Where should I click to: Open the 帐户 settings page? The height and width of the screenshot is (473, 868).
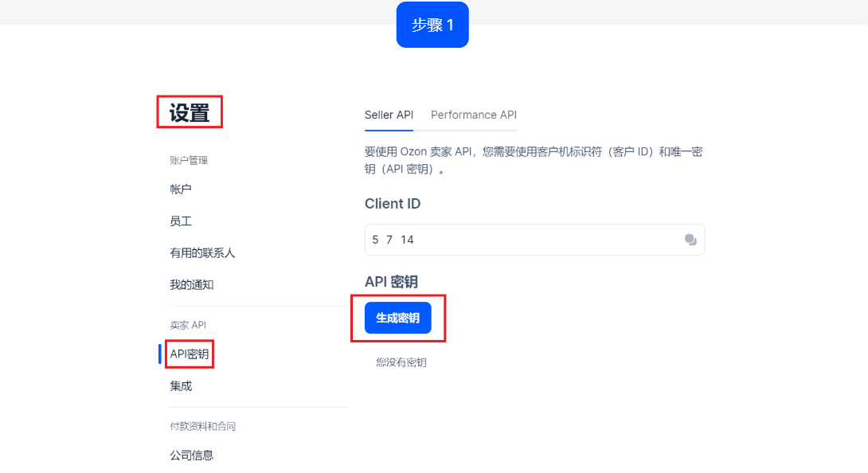(x=182, y=189)
